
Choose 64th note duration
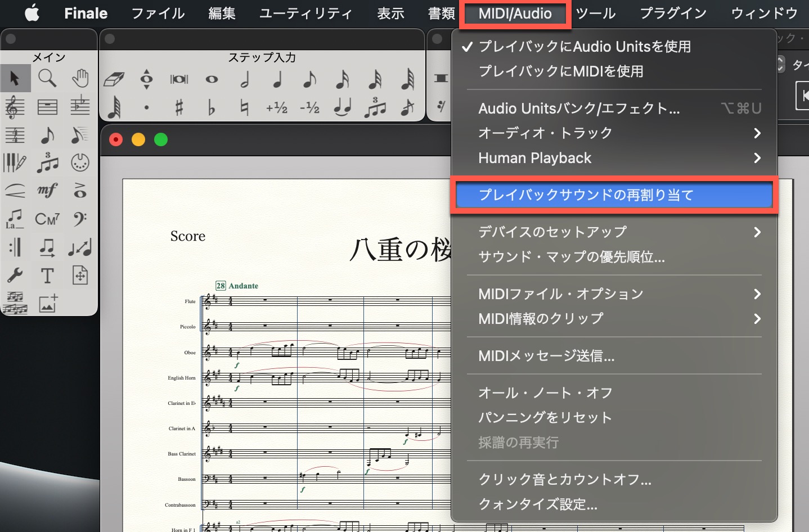click(407, 79)
